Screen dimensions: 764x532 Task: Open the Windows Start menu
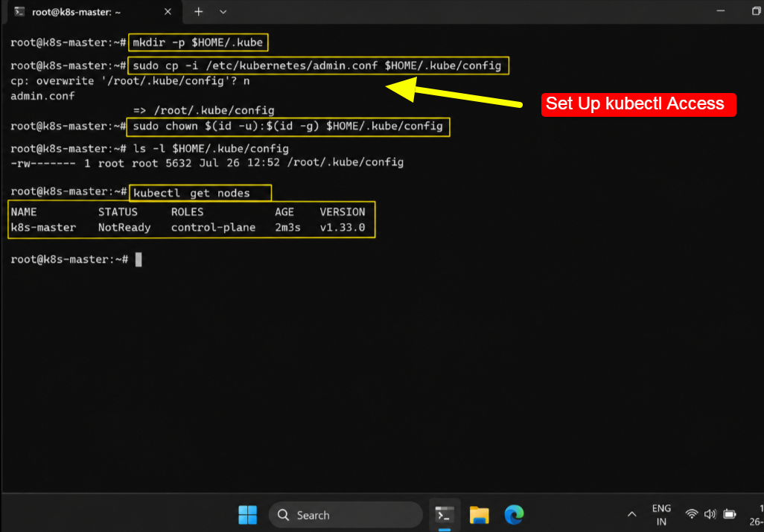(247, 514)
